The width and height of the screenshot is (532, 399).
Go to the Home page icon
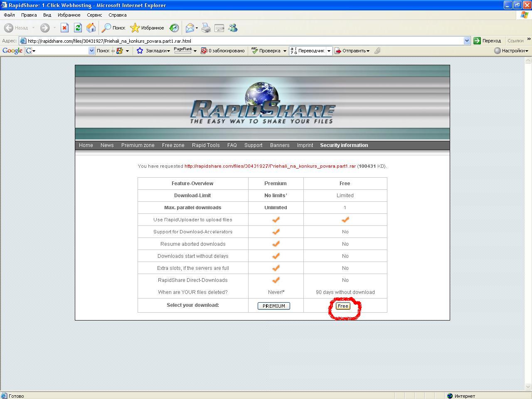(x=91, y=28)
